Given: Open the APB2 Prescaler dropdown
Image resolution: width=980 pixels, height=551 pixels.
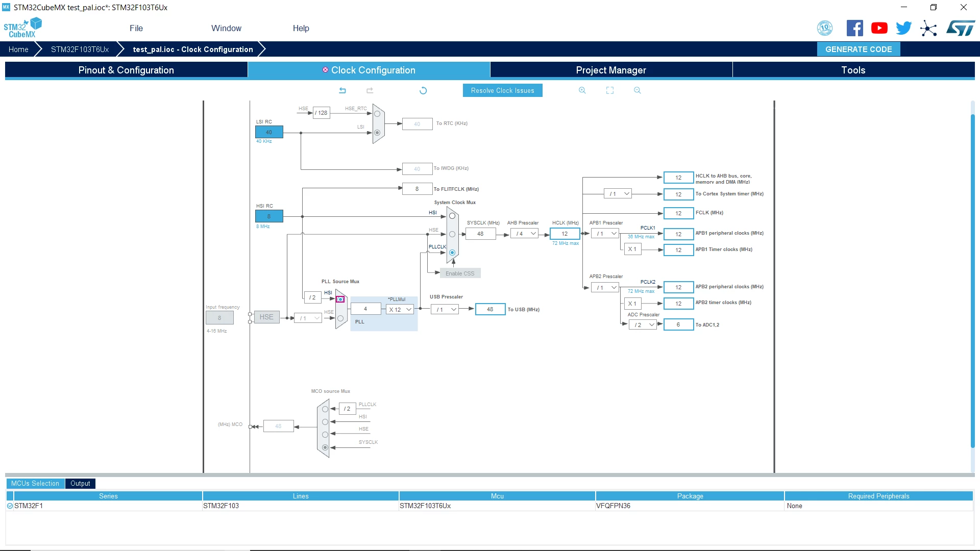Looking at the screenshot, I should click(x=605, y=288).
